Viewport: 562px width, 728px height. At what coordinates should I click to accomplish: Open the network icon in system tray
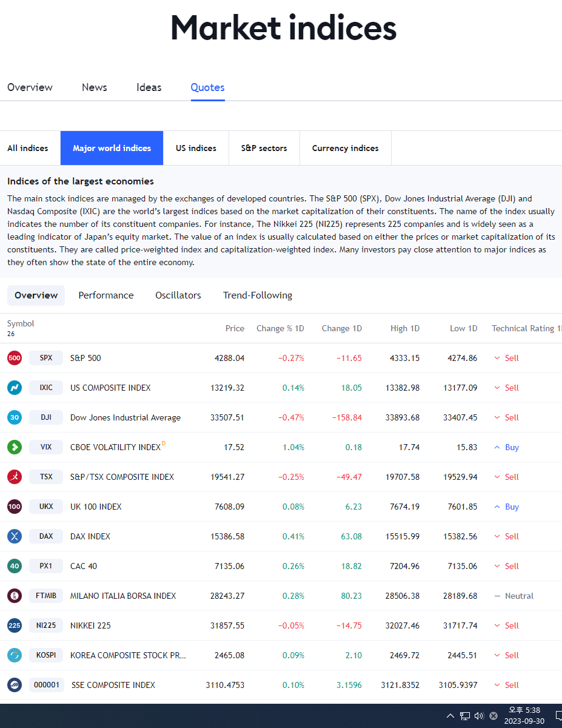click(x=465, y=716)
